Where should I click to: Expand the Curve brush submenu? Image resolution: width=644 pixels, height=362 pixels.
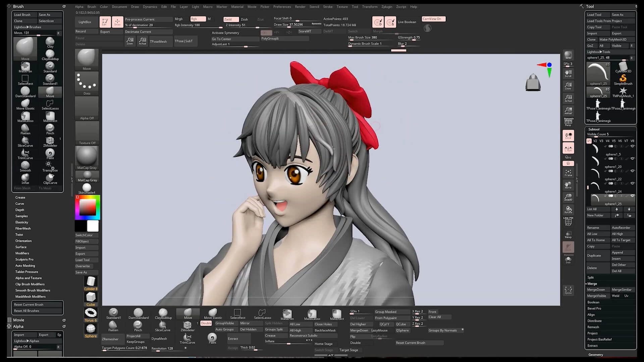click(19, 204)
